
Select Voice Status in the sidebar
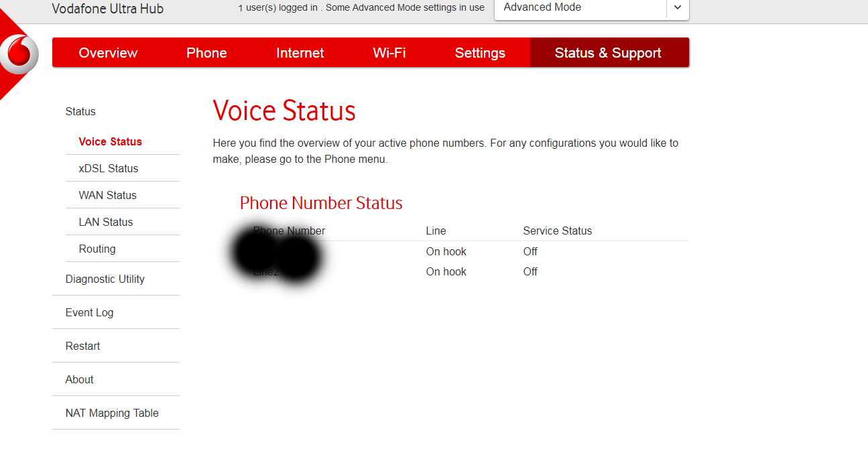111,141
